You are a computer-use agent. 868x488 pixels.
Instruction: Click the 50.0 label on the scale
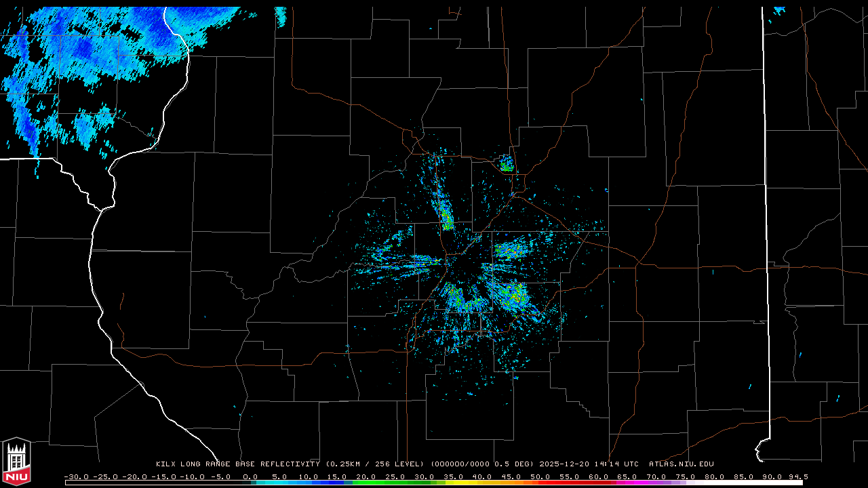540,476
